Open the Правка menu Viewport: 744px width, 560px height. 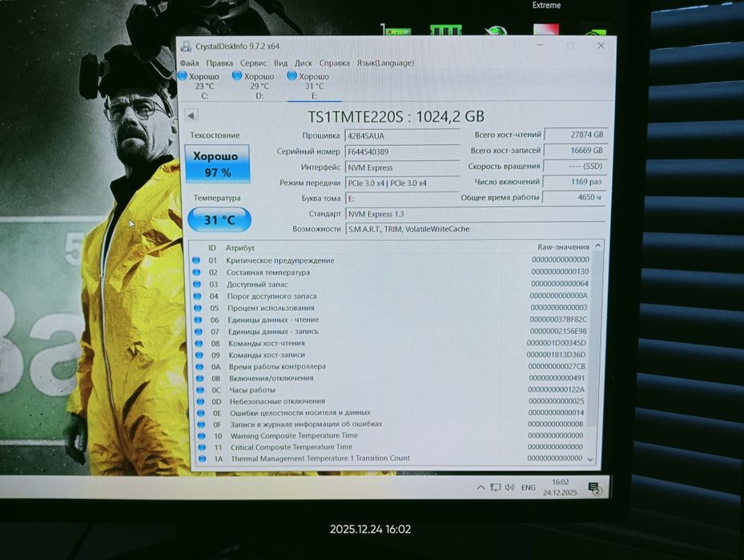tap(219, 62)
